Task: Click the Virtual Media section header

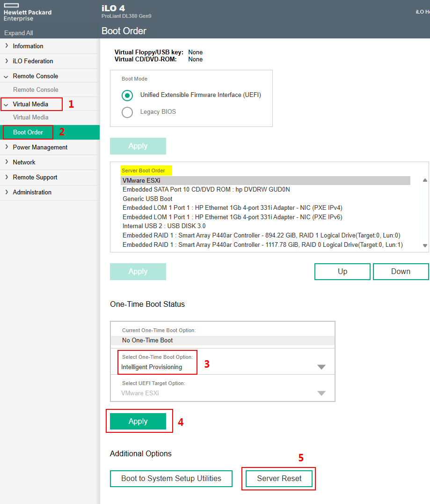Action: pyautogui.click(x=30, y=104)
